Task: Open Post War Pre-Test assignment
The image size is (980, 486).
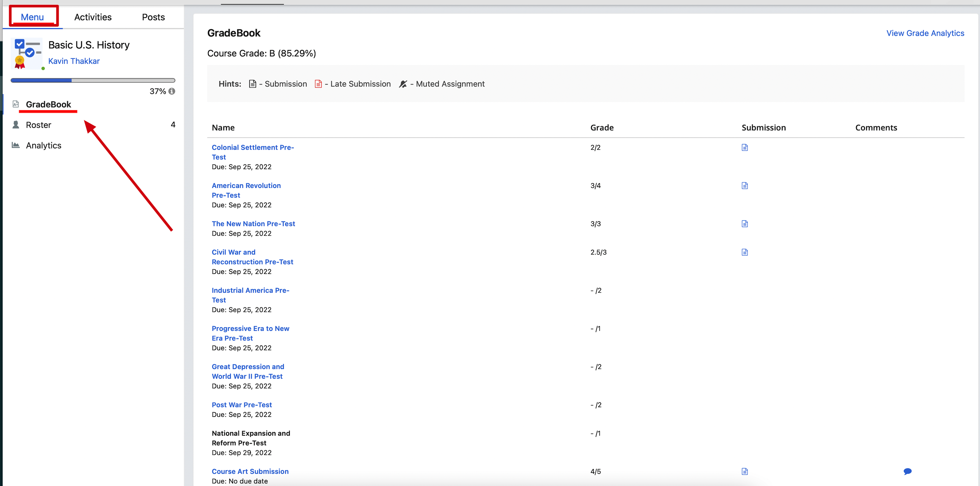Action: [241, 405]
